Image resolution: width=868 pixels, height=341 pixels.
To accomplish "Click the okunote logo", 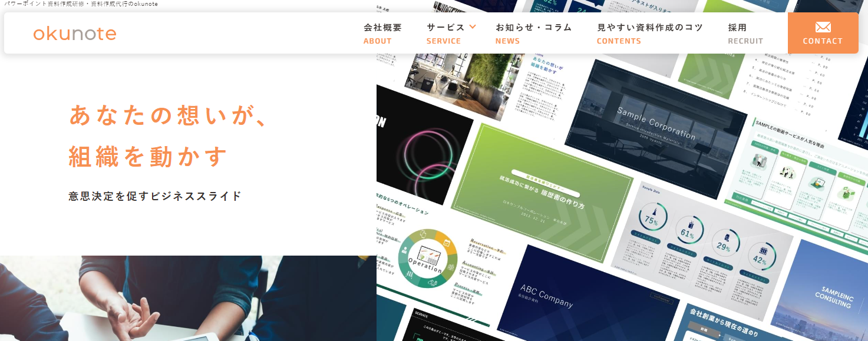I will [x=75, y=34].
